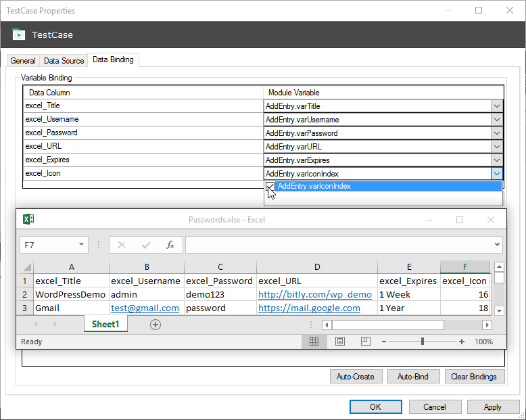Viewport: 526px width, 420px height.
Task: Expand the AddEntry.varUsername dropdown
Action: click(497, 120)
